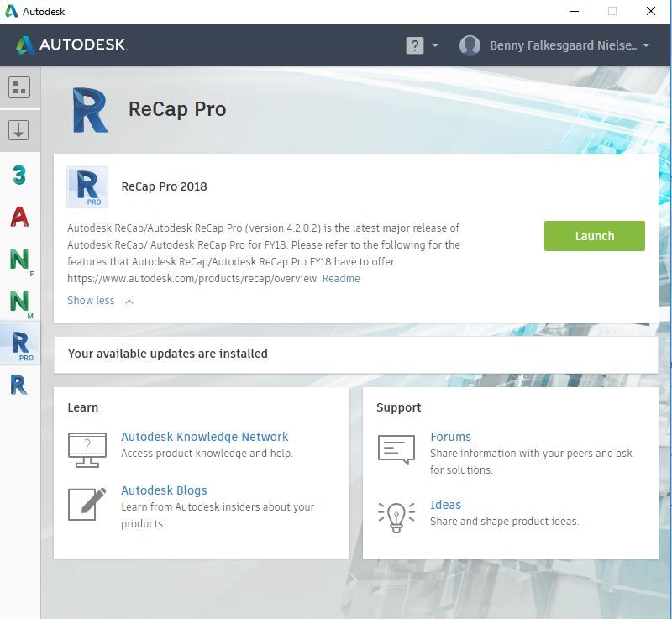Click the ReCap Pro 2018 product thumbnail
672x619 pixels.
click(87, 187)
